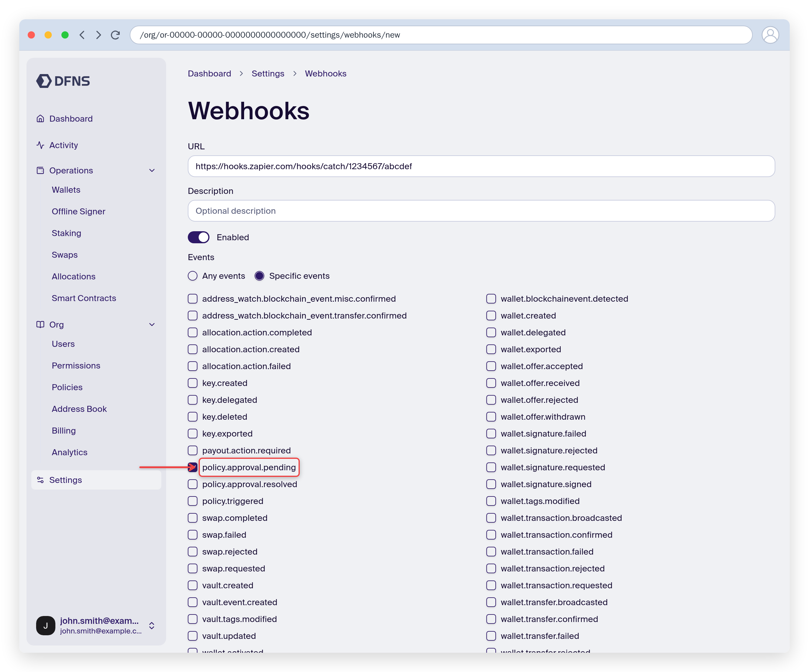
Task: Click the Dashboard breadcrumb link
Action: point(209,73)
